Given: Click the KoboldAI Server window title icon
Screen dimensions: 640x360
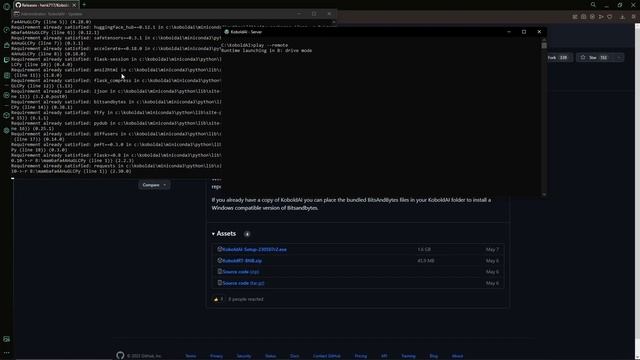Looking at the screenshot, I should pyautogui.click(x=227, y=32).
